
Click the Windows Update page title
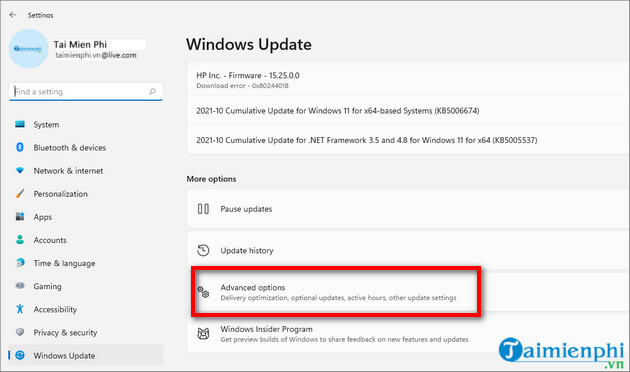tap(249, 44)
